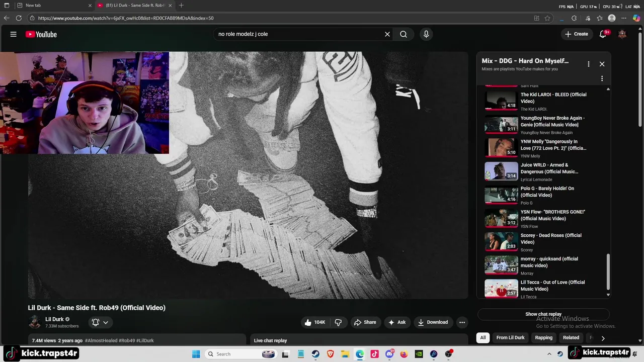Open the second playlist overflow menu

coord(602,78)
